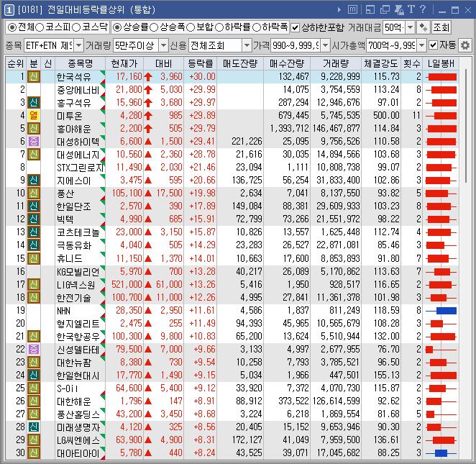Click the duplicate window icon in title bar
Image resolution: width=476 pixels, height=464 pixels.
pyautogui.click(x=385, y=10)
